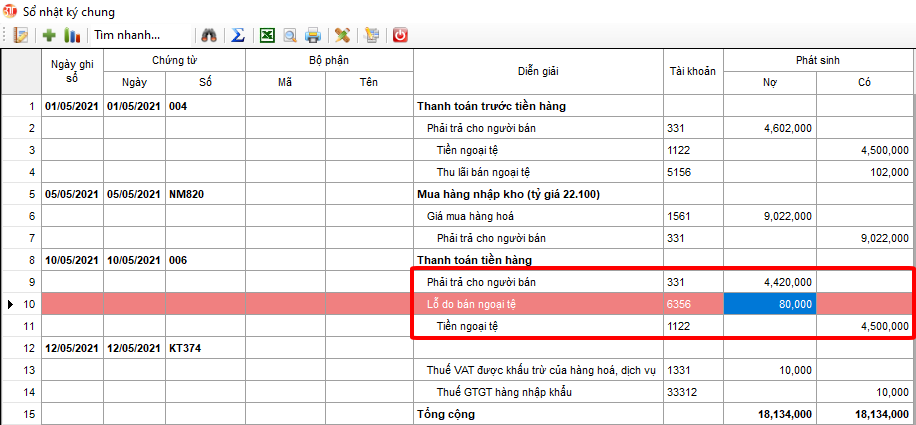Select 'Thuế VAT được khấu trừ' description cell
Image resolution: width=916 pixels, height=425 pixels.
point(539,370)
